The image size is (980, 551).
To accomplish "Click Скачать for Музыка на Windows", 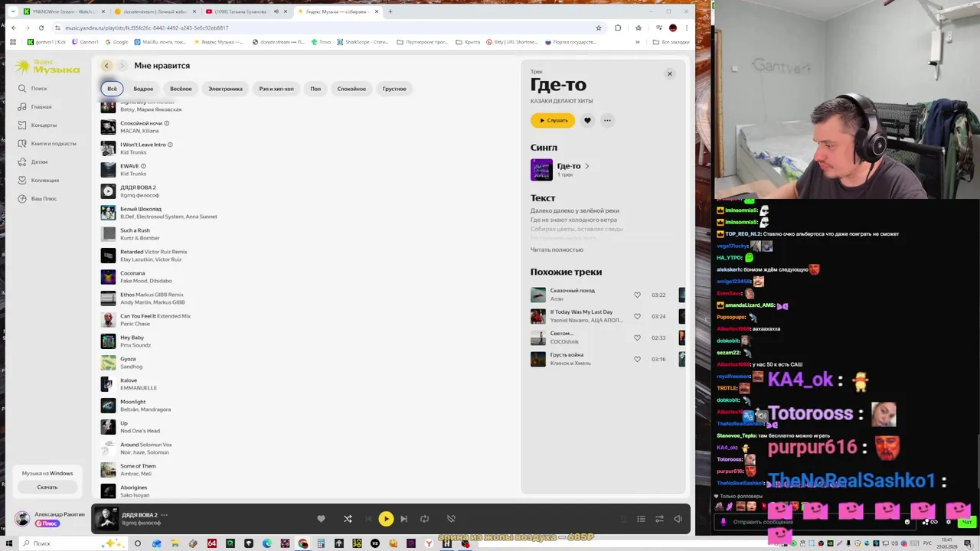I will [x=47, y=487].
